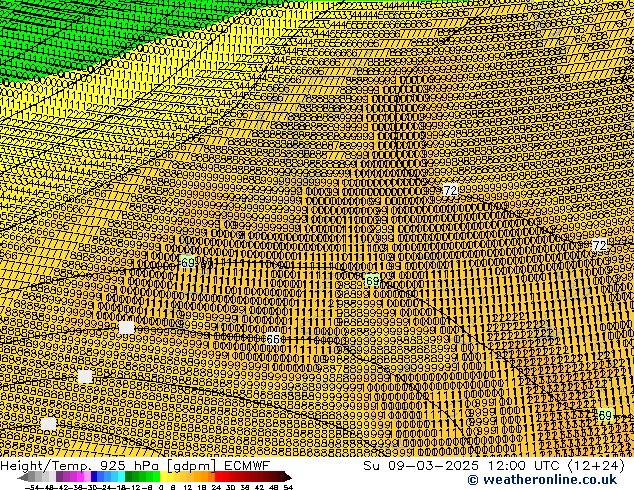The image size is (634, 490).
Task: Select the Height/Temp. 925 hPa ECMWF title
Action: (135, 465)
